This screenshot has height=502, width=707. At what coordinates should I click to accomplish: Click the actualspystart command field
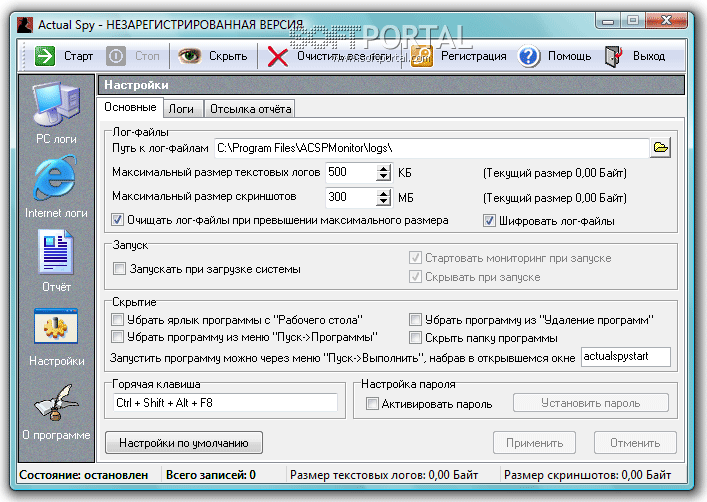(x=626, y=357)
